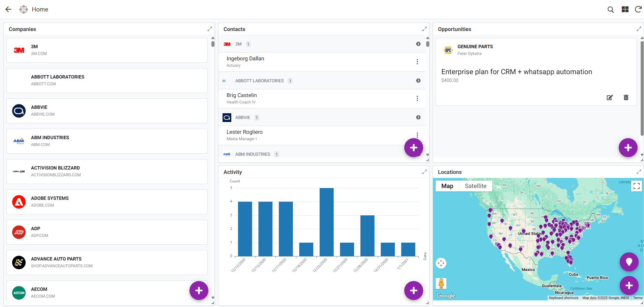This screenshot has height=307, width=644.
Task: Click the Companies panel scrollbar thumb
Action: [x=213, y=44]
